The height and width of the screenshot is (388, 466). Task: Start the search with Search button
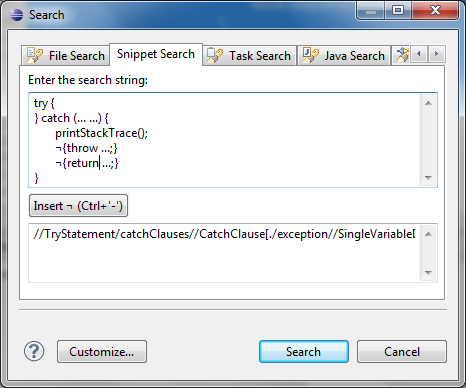click(x=304, y=352)
